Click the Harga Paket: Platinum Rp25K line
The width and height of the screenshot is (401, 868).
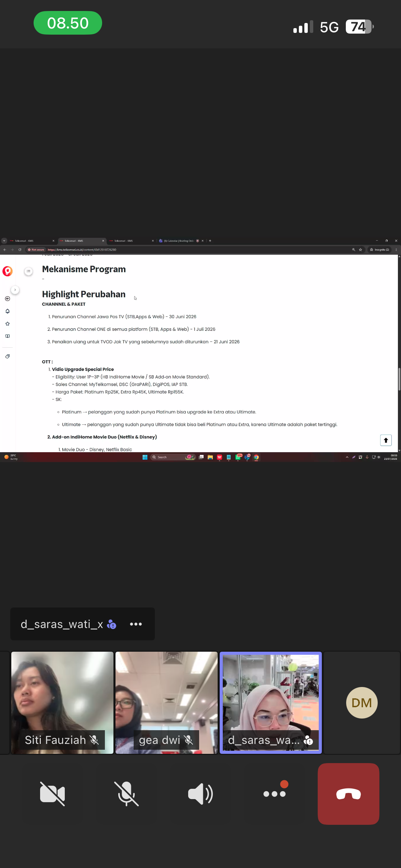pyautogui.click(x=118, y=392)
